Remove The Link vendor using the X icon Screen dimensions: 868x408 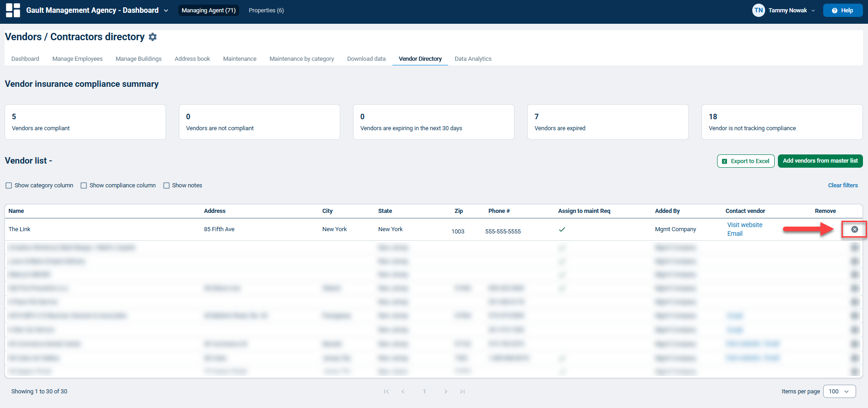[854, 229]
